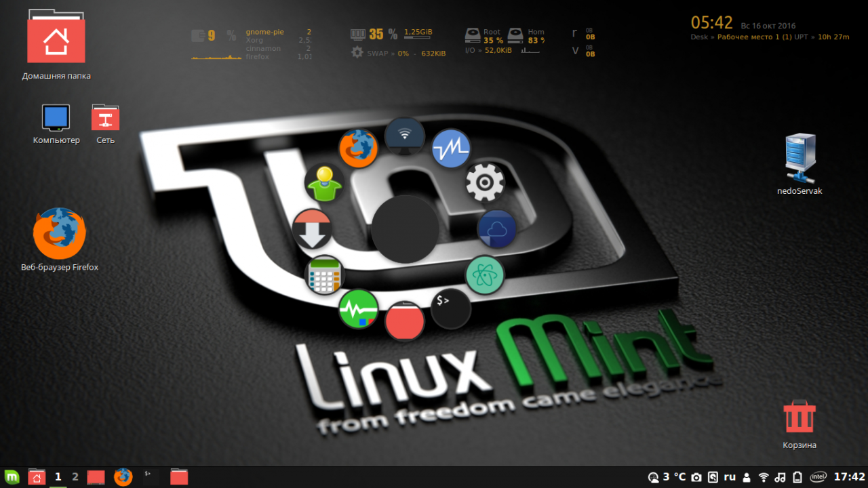The height and width of the screenshot is (488, 868).
Task: Click the SWAP usage line in widget
Action: [x=398, y=53]
